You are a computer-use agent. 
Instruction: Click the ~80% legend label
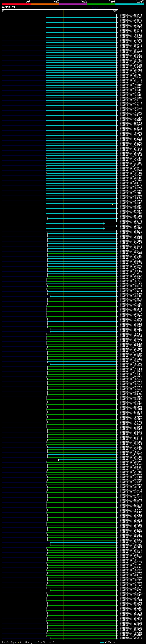(x=112, y=2)
